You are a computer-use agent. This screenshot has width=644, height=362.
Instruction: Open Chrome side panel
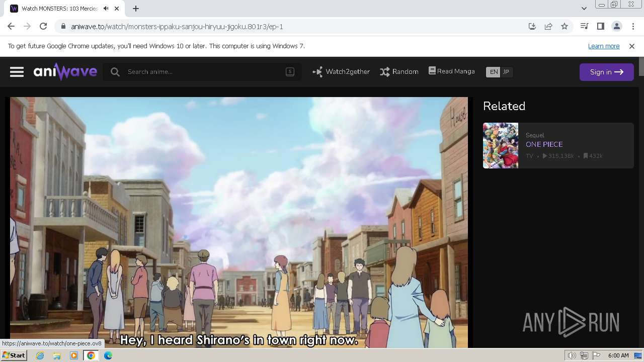(x=601, y=26)
